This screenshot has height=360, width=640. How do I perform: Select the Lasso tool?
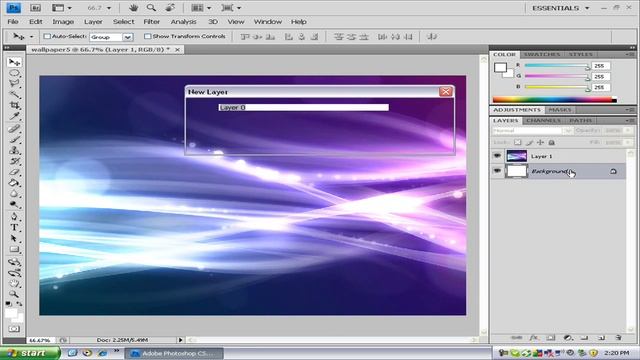14,84
